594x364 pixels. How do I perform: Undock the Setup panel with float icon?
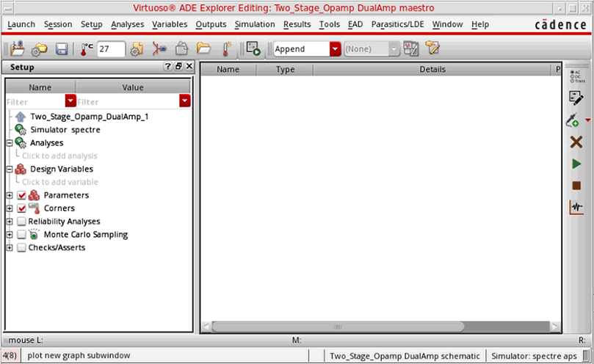pyautogui.click(x=178, y=66)
